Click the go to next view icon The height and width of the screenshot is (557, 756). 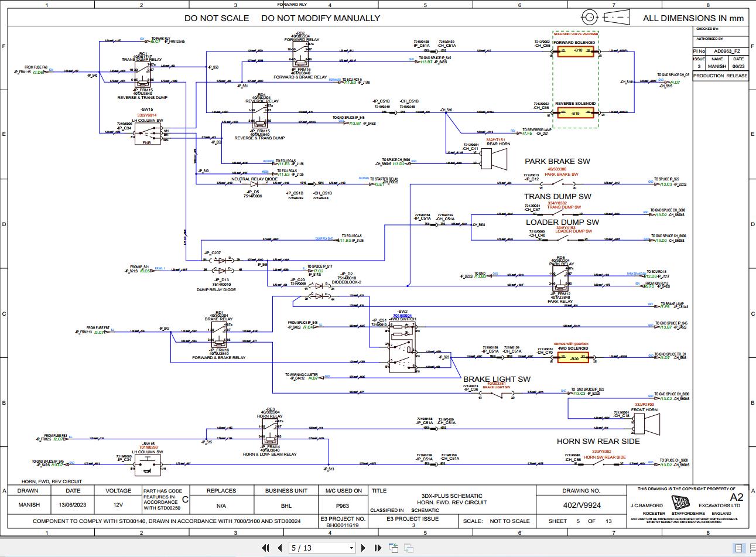point(408,548)
